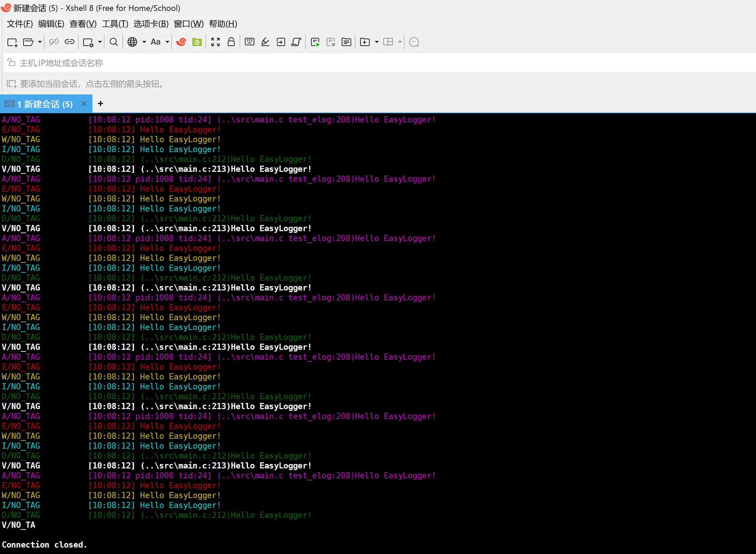Toggle the full screen icon
Image resolution: width=756 pixels, height=554 pixels.
(216, 42)
